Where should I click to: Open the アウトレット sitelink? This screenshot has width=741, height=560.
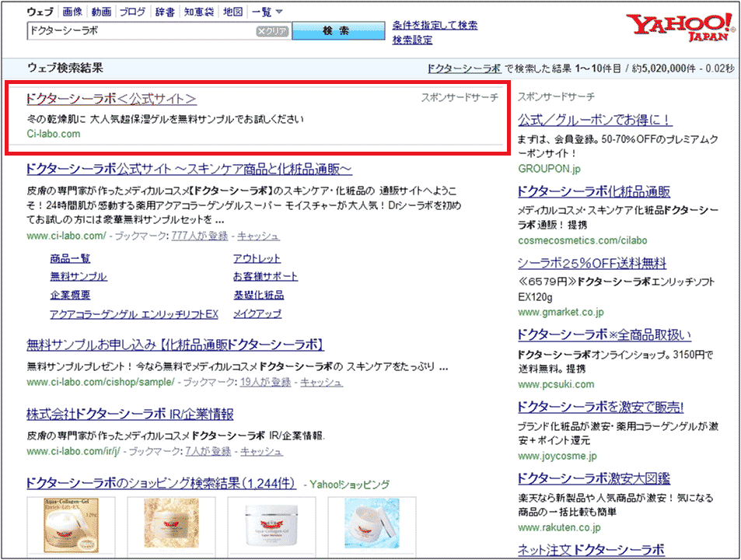(x=257, y=259)
